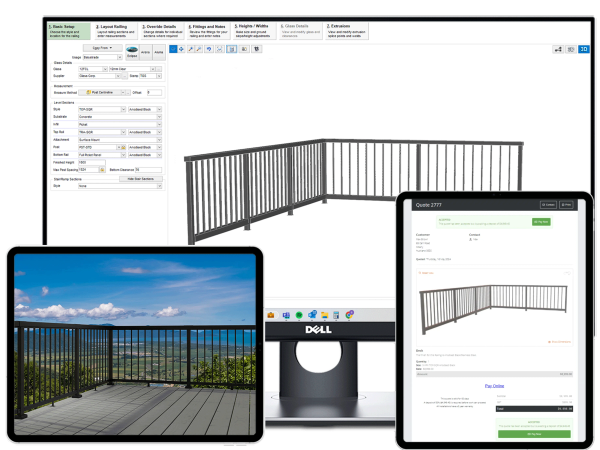Open the 1. Basic Setup step tab
This screenshot has height=450, width=600.
tap(69, 31)
